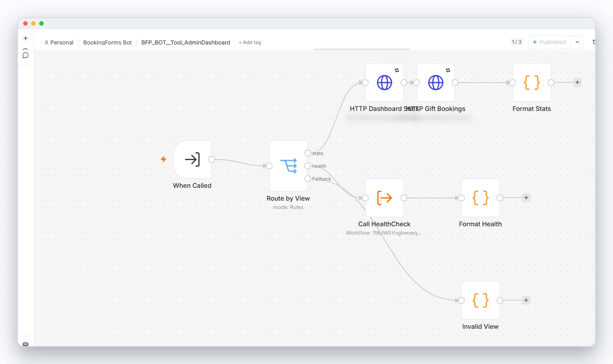
Task: Open the Invalid View code node
Action: tap(480, 300)
